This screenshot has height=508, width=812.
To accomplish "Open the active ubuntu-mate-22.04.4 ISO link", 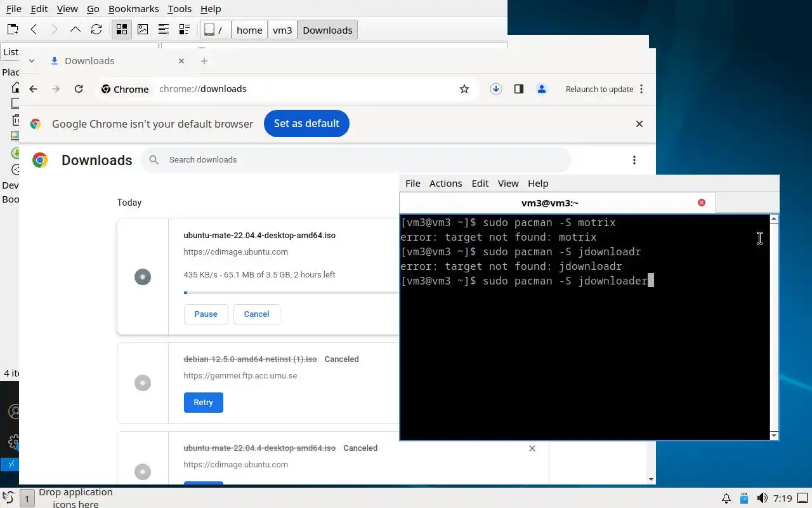I will click(259, 236).
